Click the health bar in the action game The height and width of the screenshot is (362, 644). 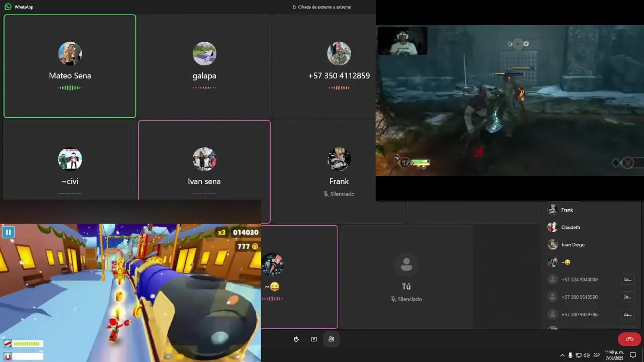click(420, 162)
